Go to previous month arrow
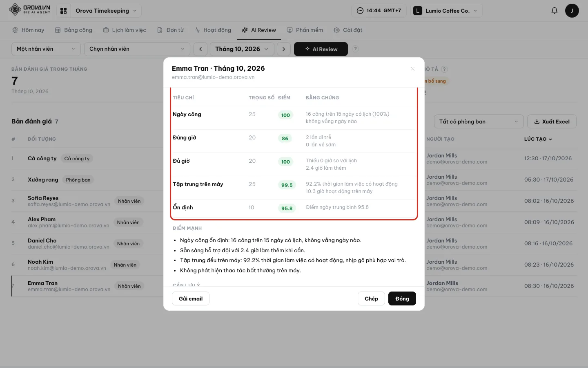This screenshot has width=588, height=368. point(200,49)
